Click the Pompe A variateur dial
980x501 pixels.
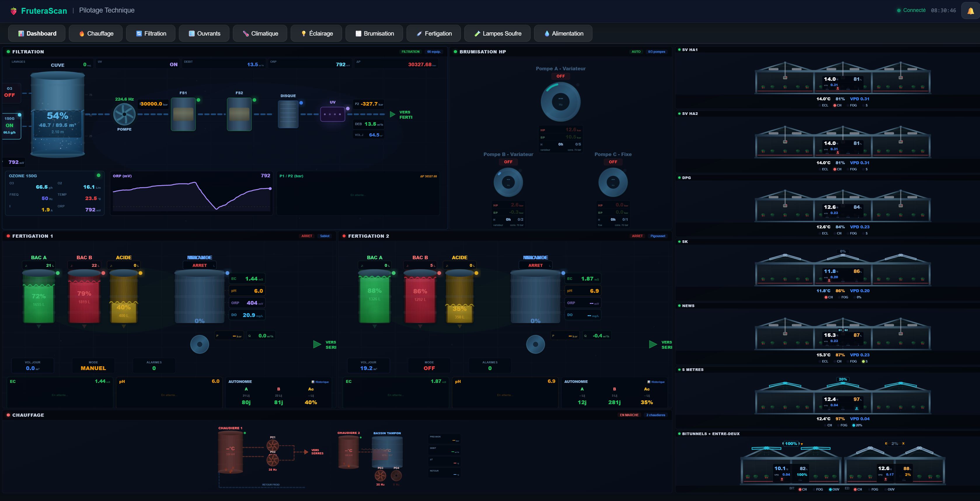[x=560, y=102]
